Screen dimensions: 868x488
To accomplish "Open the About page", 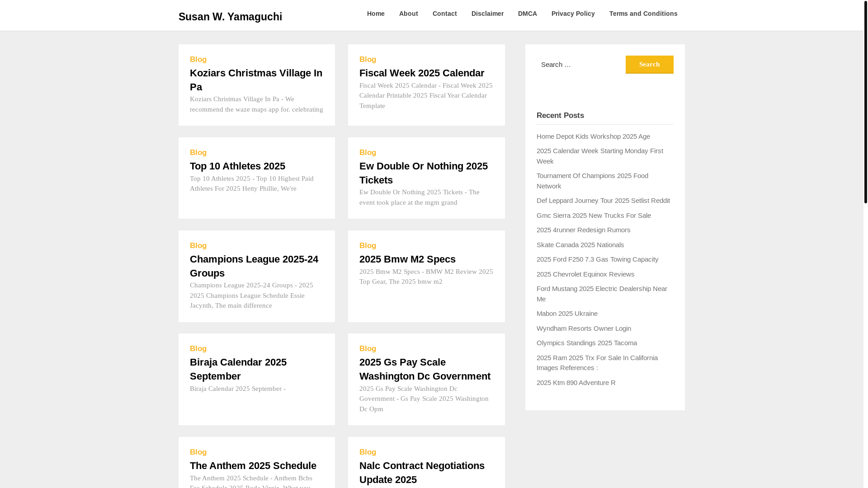I will [408, 14].
